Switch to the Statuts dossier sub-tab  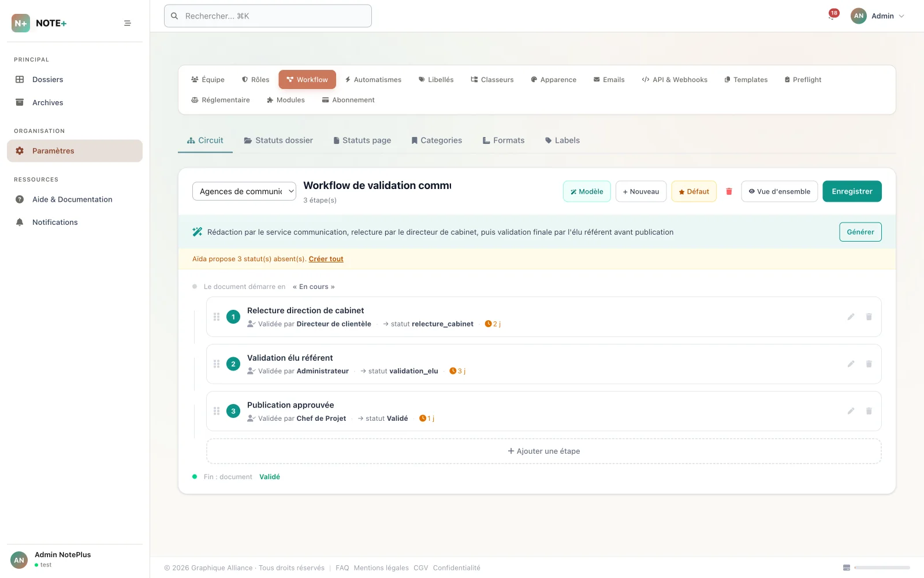[x=278, y=140]
